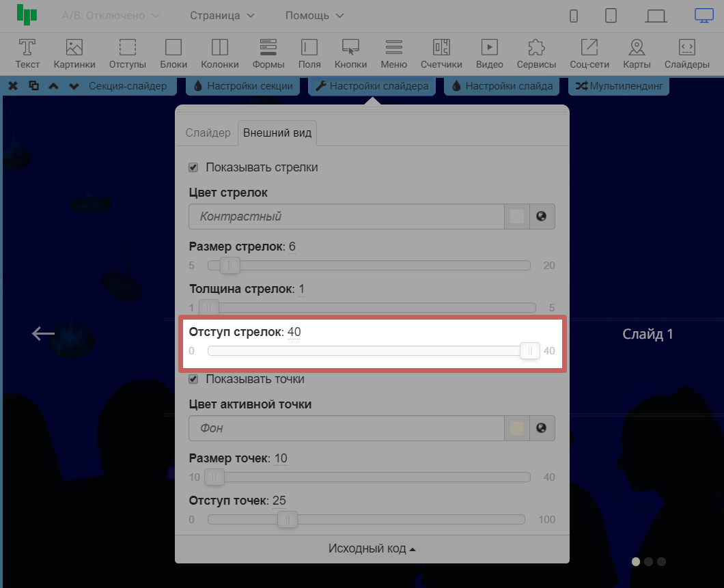Viewport: 724px width, 588px height.
Task: Select the Text tool icon
Action: click(27, 53)
